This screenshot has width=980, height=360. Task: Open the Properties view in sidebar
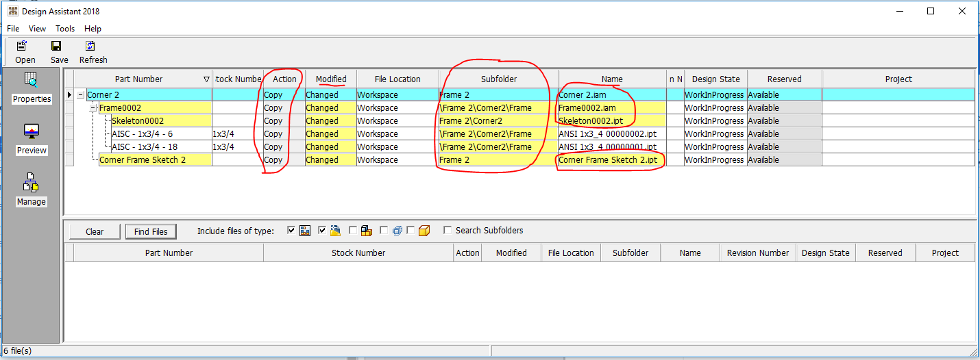point(32,88)
